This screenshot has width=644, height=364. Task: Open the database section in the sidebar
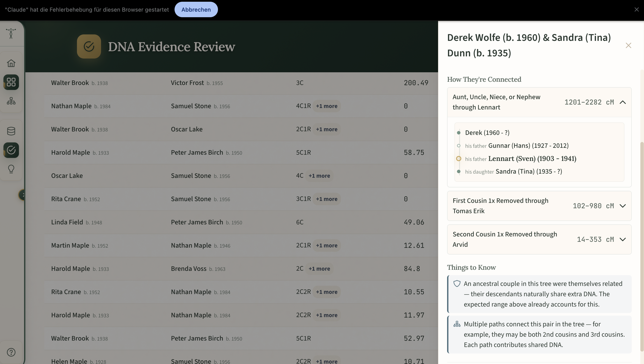point(11,131)
